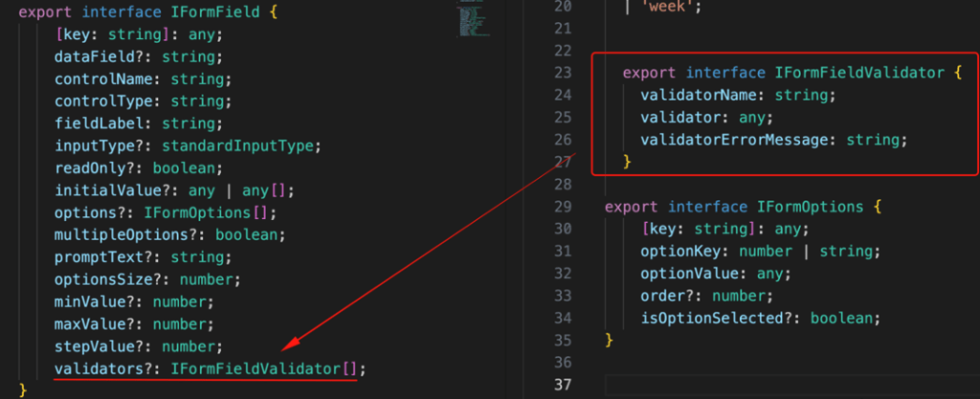Click the 'inputType?: standardInputType;' line
This screenshot has height=399, width=980.
tap(188, 146)
